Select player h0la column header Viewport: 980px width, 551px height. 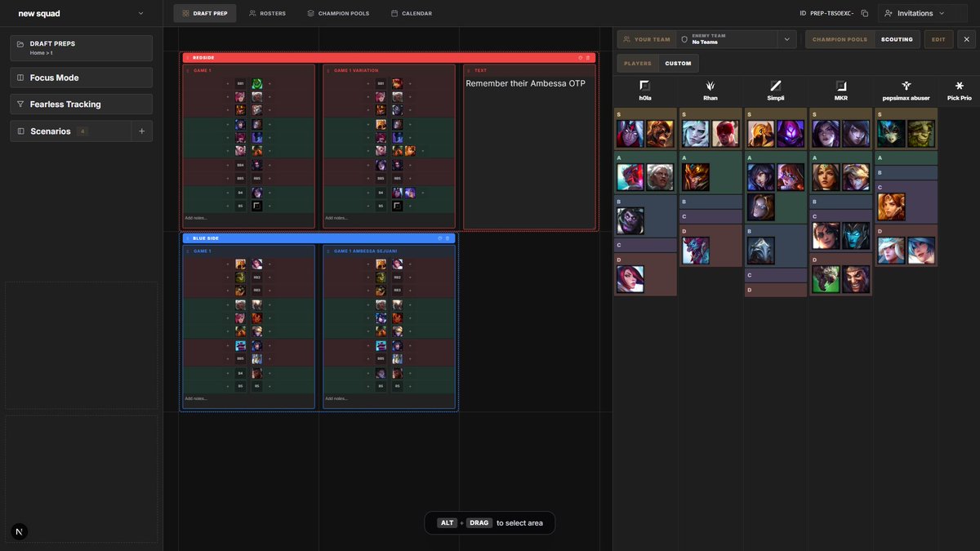pos(645,91)
